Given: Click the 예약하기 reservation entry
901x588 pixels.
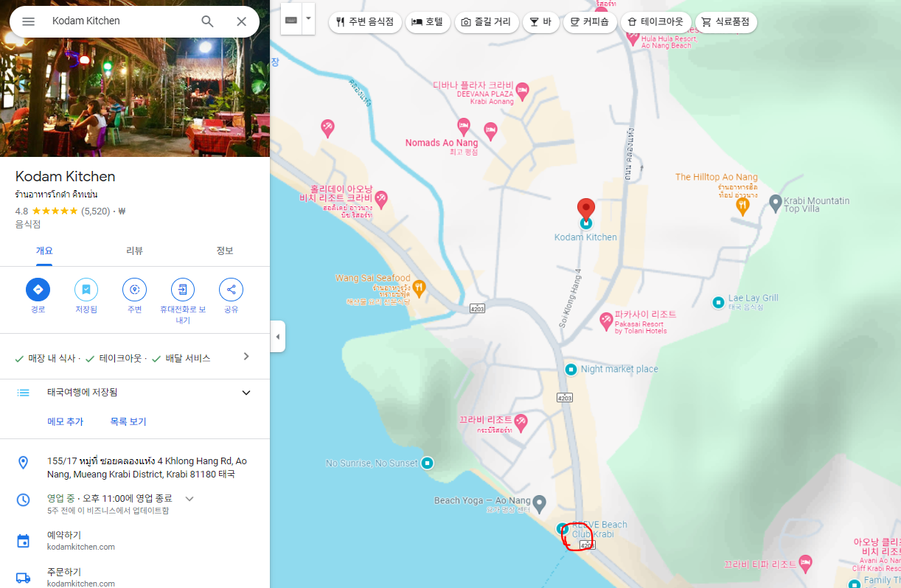Looking at the screenshot, I should tap(135, 540).
